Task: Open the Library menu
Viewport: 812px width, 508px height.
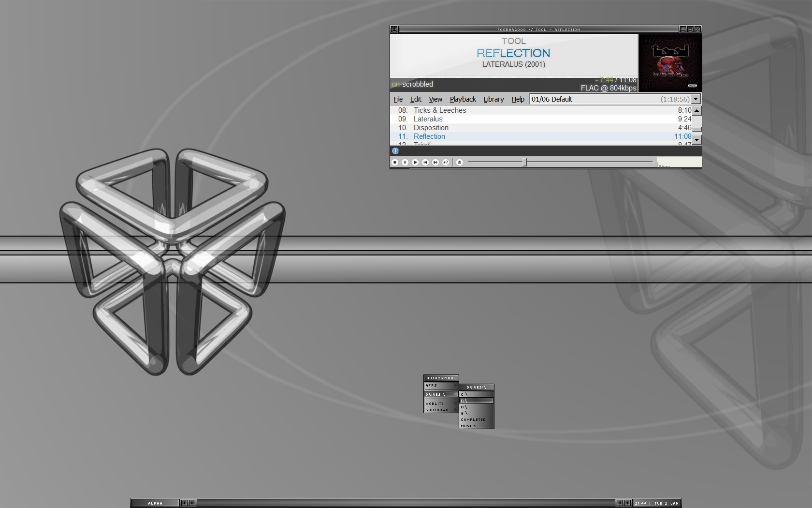Action: pyautogui.click(x=493, y=99)
